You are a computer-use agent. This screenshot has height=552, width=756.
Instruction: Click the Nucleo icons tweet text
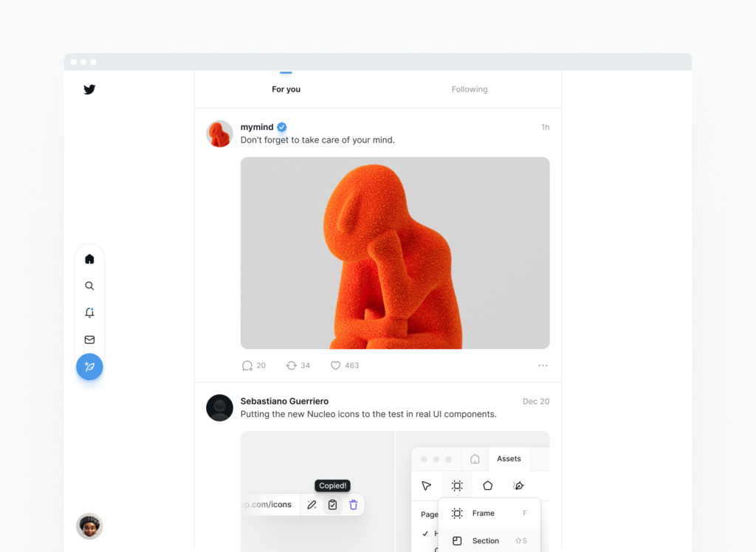pyautogui.click(x=368, y=414)
